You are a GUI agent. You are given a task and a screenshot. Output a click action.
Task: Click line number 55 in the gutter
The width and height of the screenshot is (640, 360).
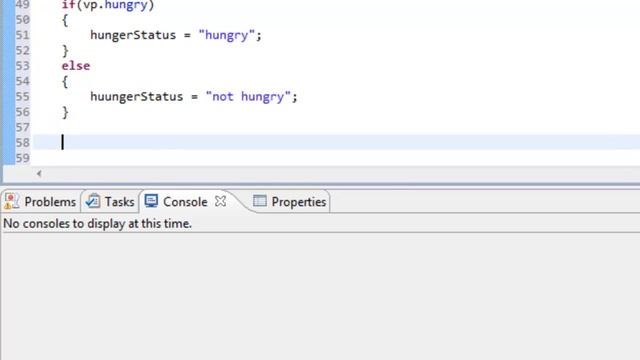22,97
